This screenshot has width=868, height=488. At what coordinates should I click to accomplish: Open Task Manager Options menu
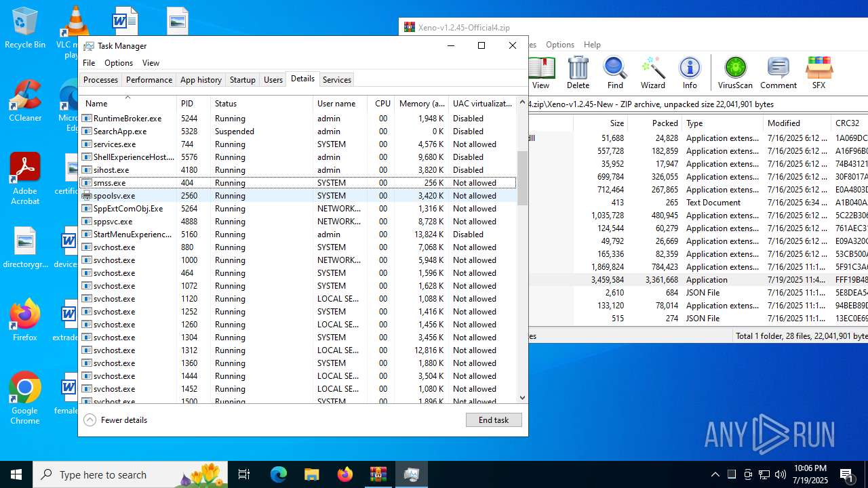click(x=119, y=63)
